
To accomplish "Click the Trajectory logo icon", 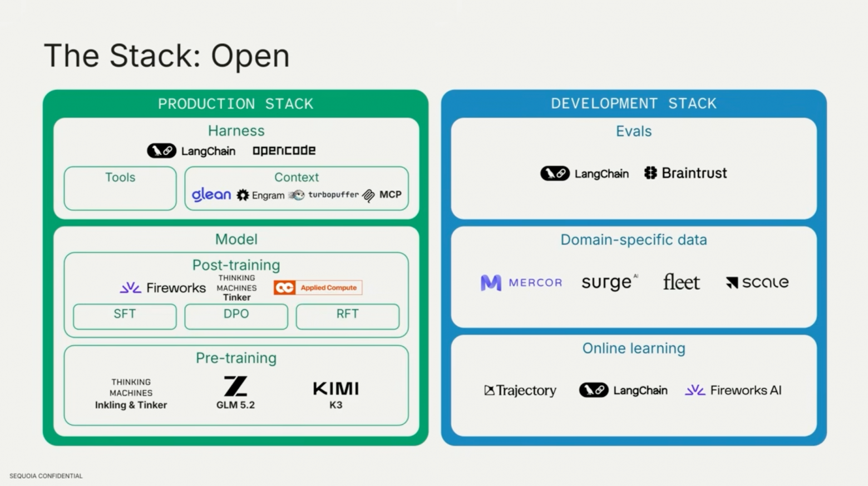I will 489,390.
